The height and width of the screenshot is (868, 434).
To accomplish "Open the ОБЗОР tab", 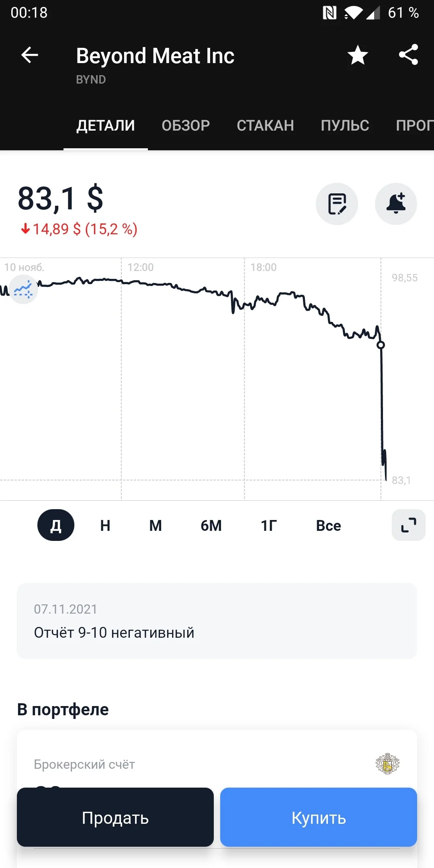I will coord(186,126).
